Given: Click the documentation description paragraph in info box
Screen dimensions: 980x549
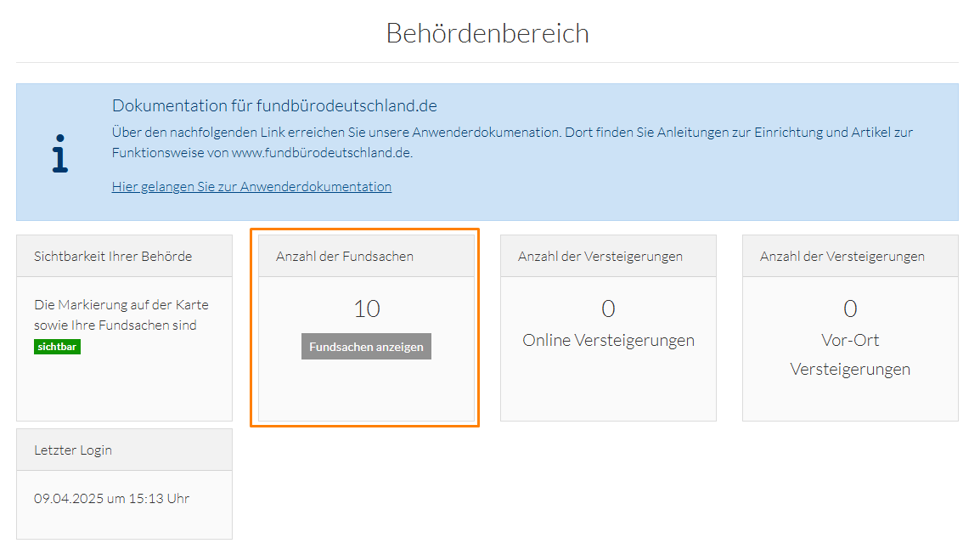Looking at the screenshot, I should tap(512, 143).
